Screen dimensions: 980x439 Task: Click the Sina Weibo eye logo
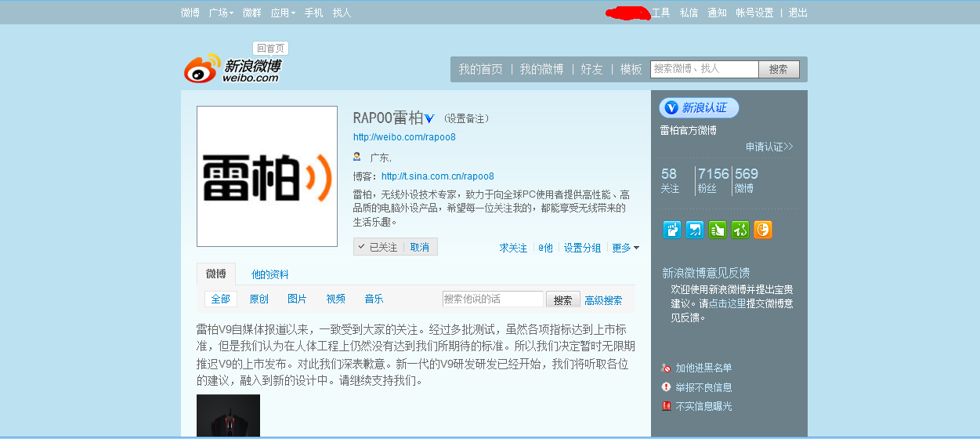click(204, 69)
